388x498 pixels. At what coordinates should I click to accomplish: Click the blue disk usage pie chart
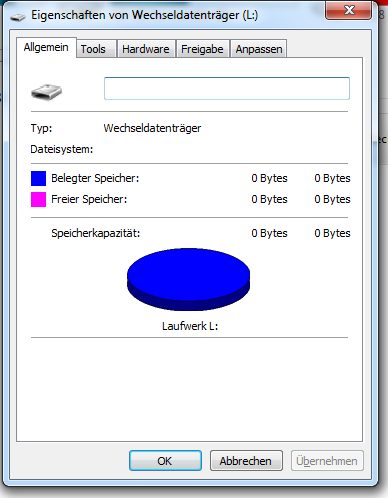point(188,279)
